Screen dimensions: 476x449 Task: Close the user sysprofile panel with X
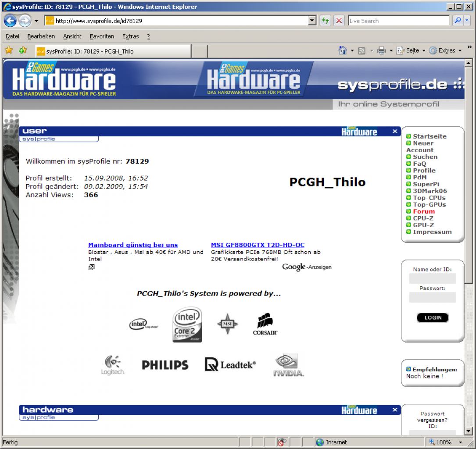(x=395, y=131)
